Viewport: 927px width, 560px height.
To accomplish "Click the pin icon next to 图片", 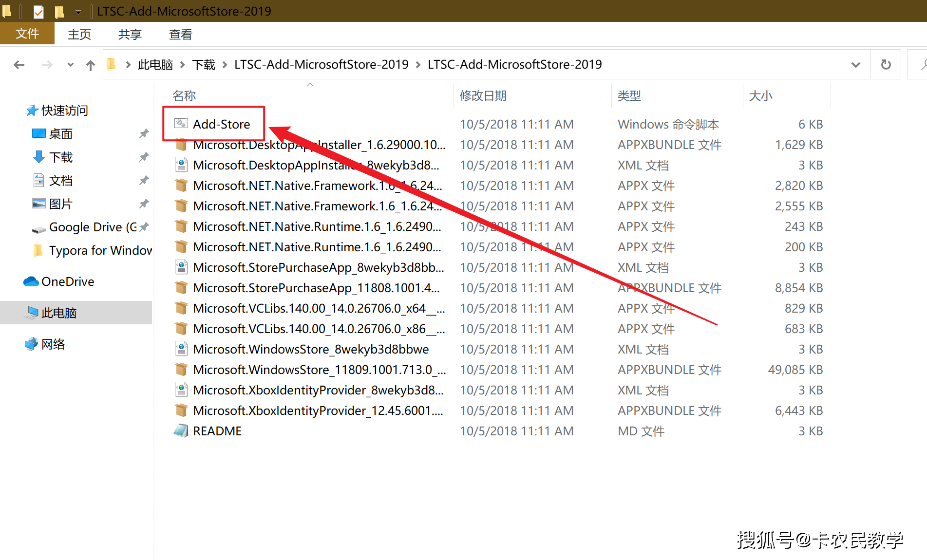I will pos(144,204).
